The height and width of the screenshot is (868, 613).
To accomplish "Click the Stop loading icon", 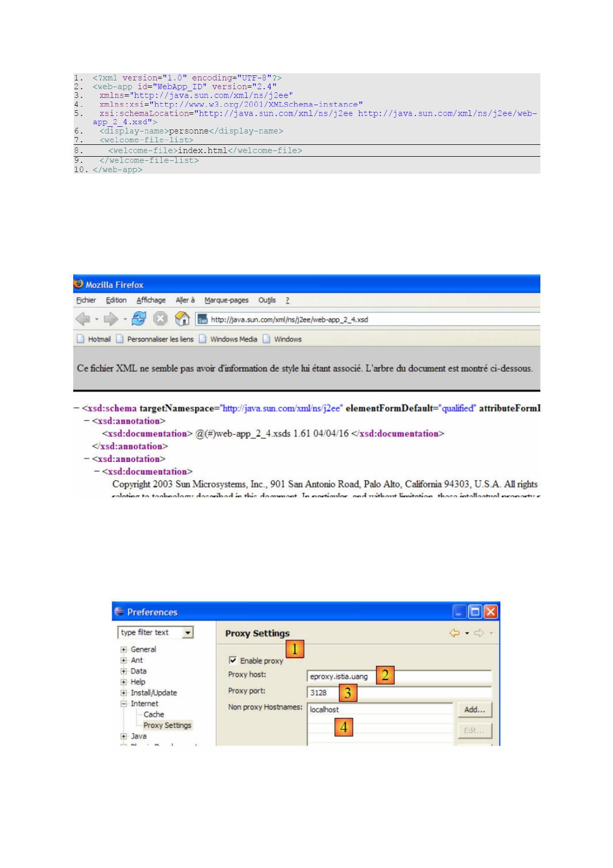I will [x=161, y=320].
